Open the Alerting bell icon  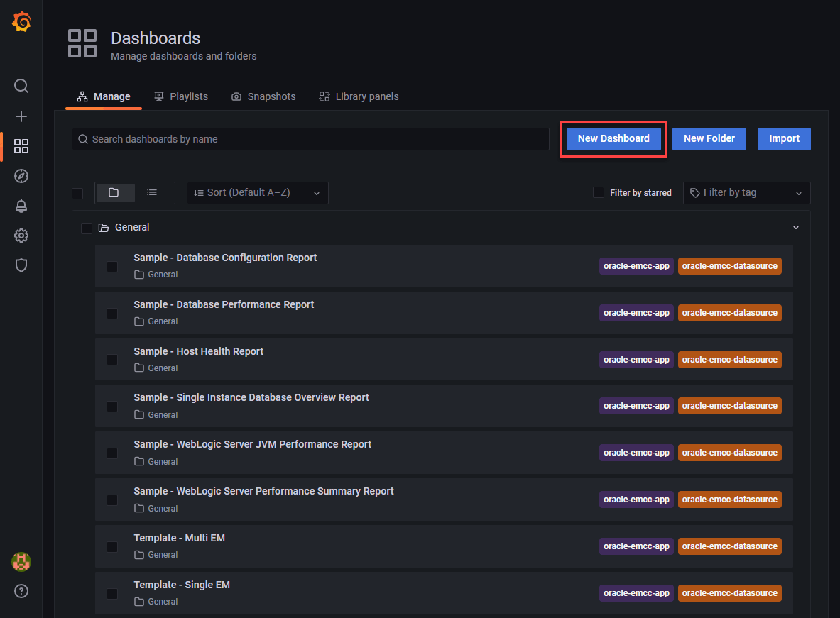(x=21, y=206)
